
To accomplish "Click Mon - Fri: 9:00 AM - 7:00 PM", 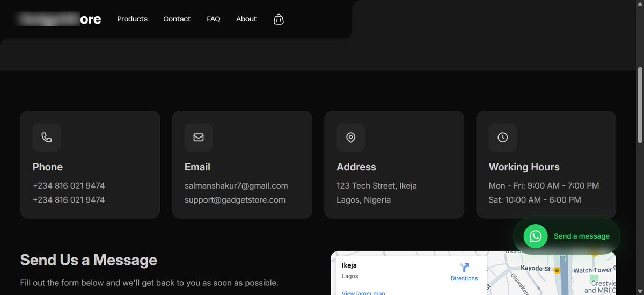I will point(544,186).
